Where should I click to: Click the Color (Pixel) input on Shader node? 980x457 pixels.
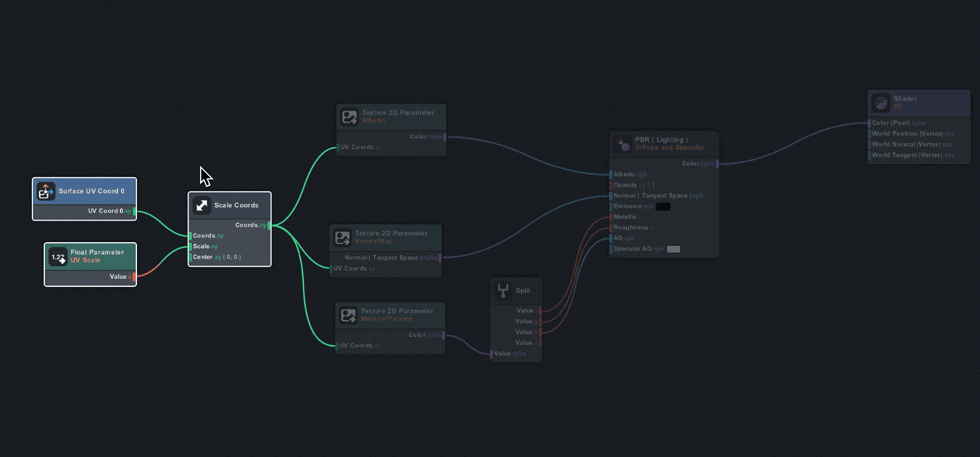(x=870, y=123)
